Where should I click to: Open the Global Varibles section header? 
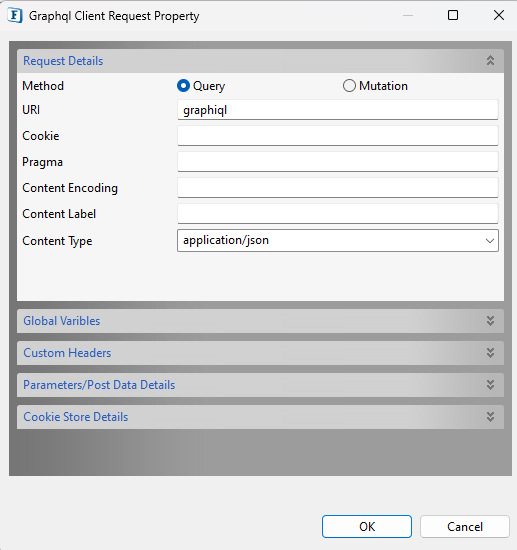coord(260,321)
